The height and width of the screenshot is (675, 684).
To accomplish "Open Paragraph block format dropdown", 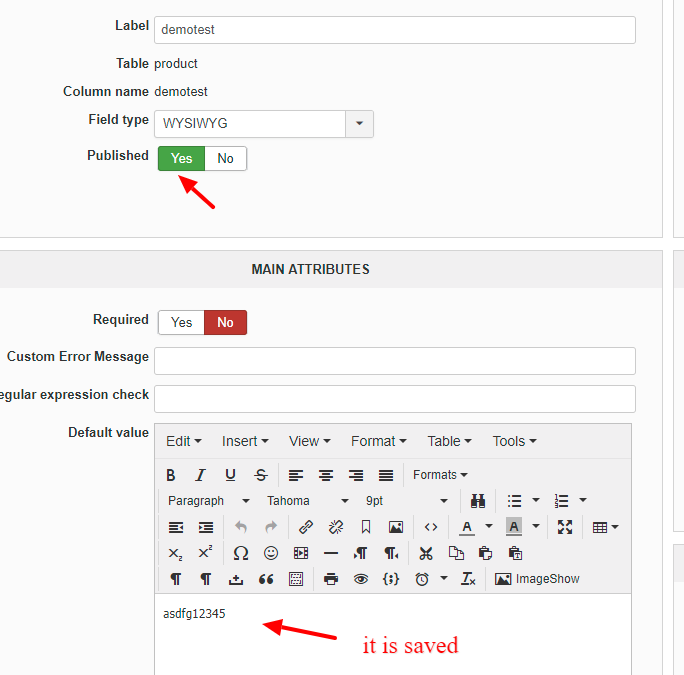I will click(209, 501).
